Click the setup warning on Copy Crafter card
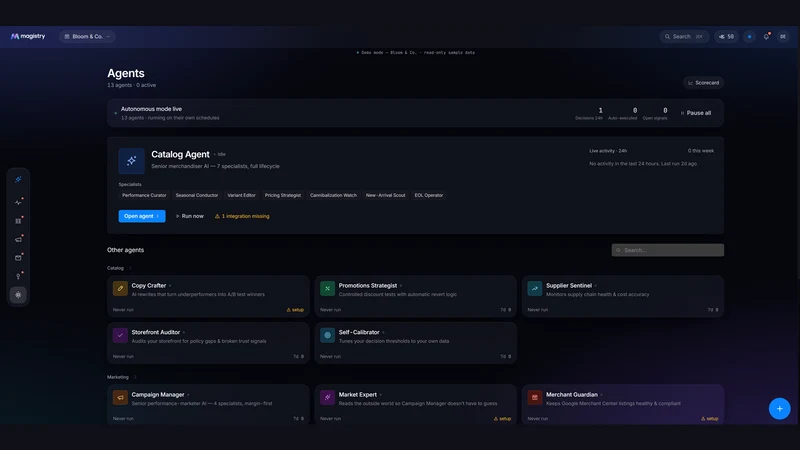This screenshot has width=800, height=450. [x=295, y=310]
